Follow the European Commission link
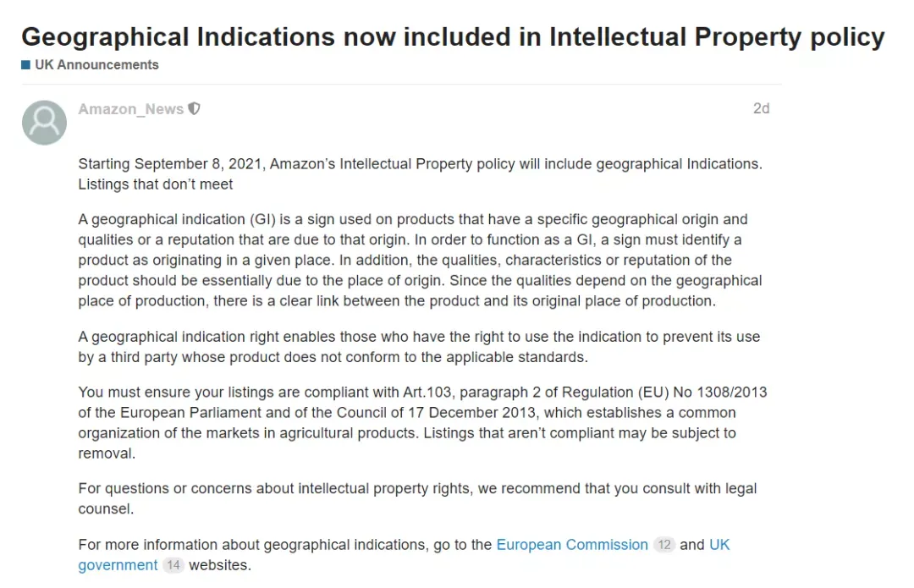Image resolution: width=914 pixels, height=588 pixels. tap(572, 544)
